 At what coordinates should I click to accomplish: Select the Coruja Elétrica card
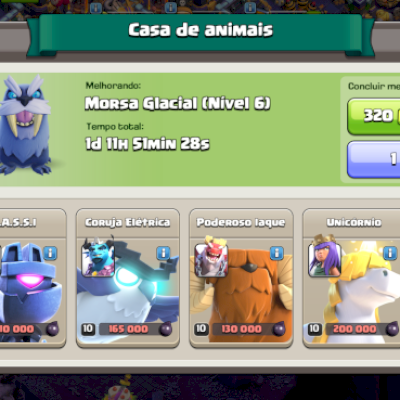[128, 278]
